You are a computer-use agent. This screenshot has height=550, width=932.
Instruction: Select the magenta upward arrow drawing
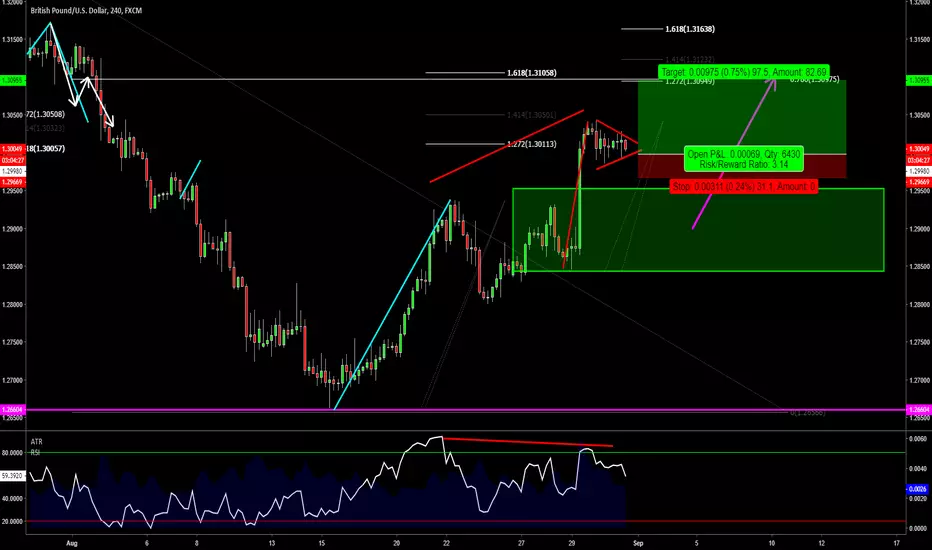pyautogui.click(x=734, y=153)
